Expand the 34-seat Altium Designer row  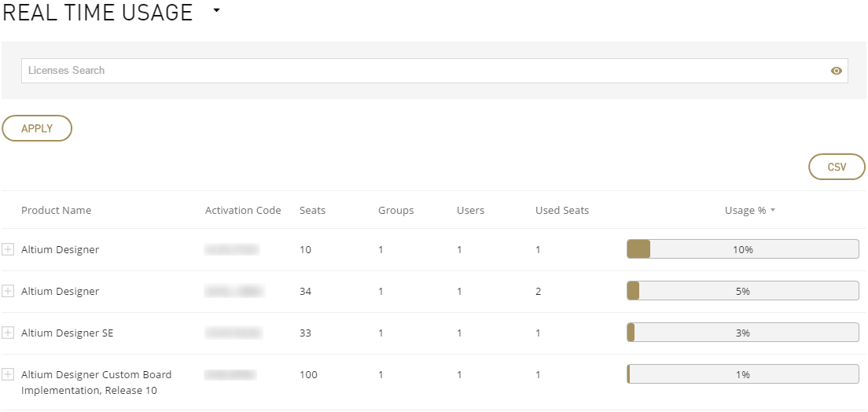(8, 291)
